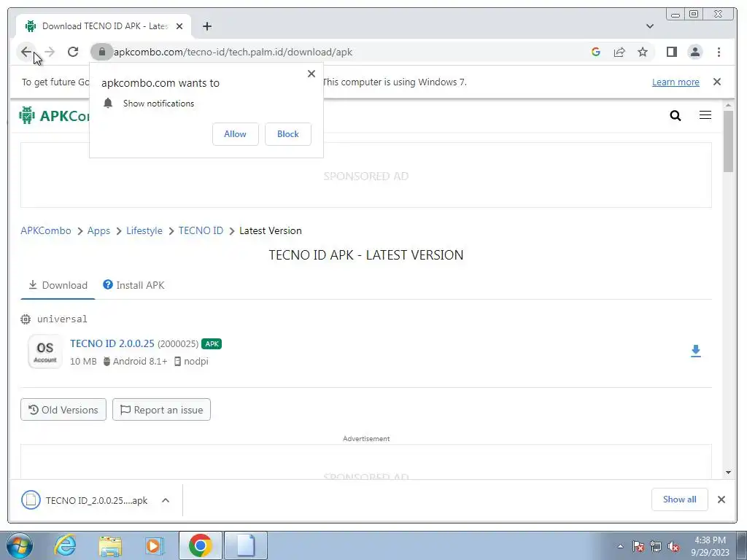Click scrollbar down arrow

tap(728, 472)
